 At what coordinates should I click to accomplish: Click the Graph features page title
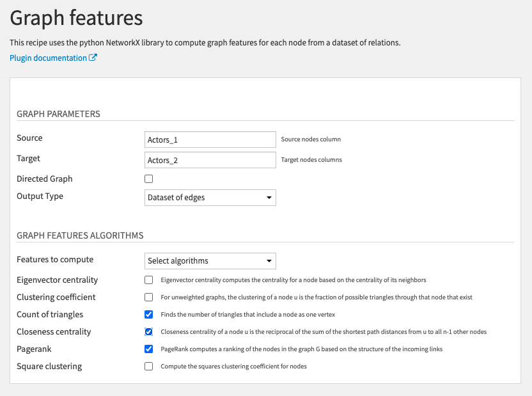76,17
